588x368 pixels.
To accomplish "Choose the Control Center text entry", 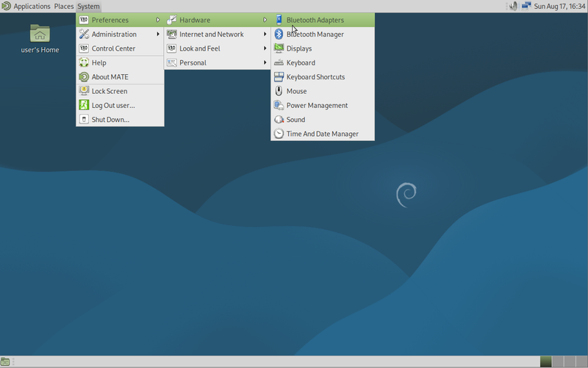I will point(113,48).
